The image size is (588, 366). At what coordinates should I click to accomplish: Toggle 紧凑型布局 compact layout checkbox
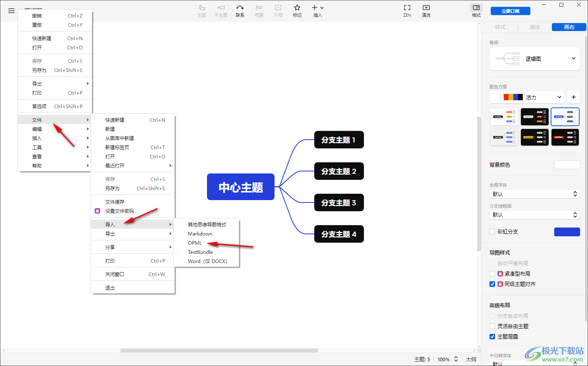pyautogui.click(x=492, y=274)
